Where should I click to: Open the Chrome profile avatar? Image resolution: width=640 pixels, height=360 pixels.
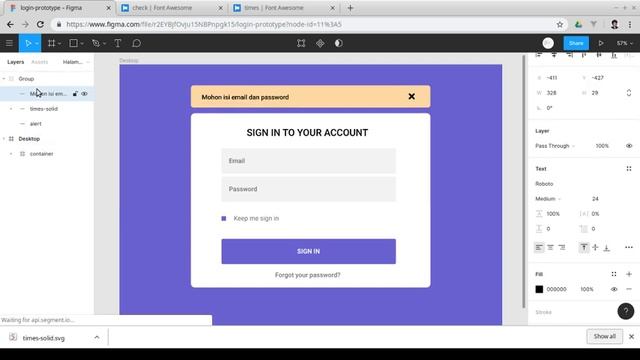point(615,24)
